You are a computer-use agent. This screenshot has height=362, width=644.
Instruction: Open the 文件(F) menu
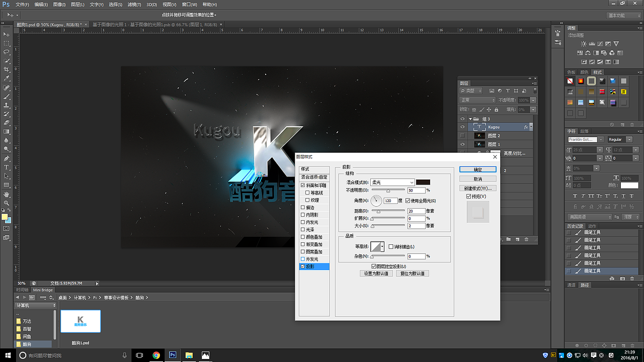click(x=22, y=5)
